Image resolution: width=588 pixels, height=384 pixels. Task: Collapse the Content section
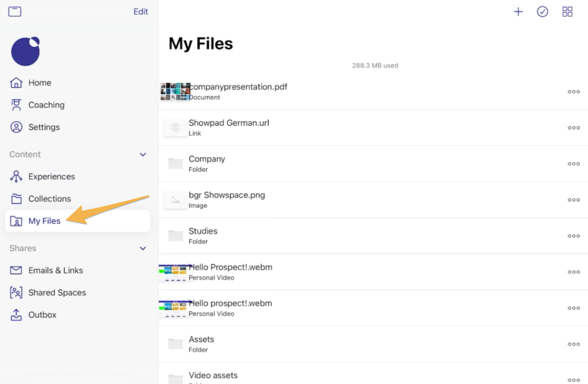143,154
